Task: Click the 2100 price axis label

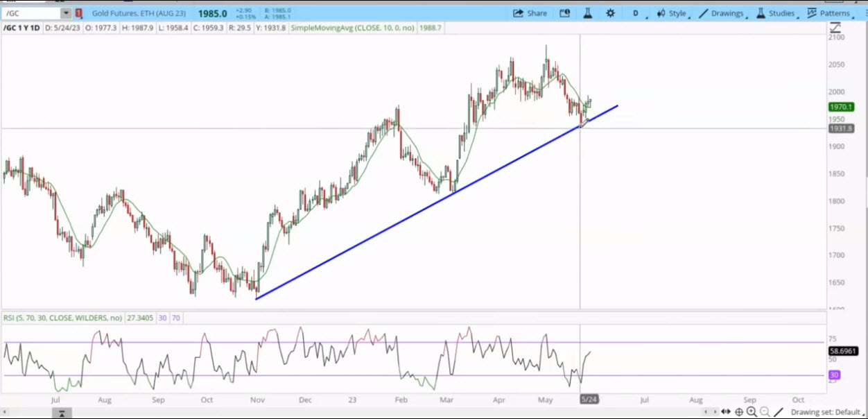Action: [x=837, y=37]
